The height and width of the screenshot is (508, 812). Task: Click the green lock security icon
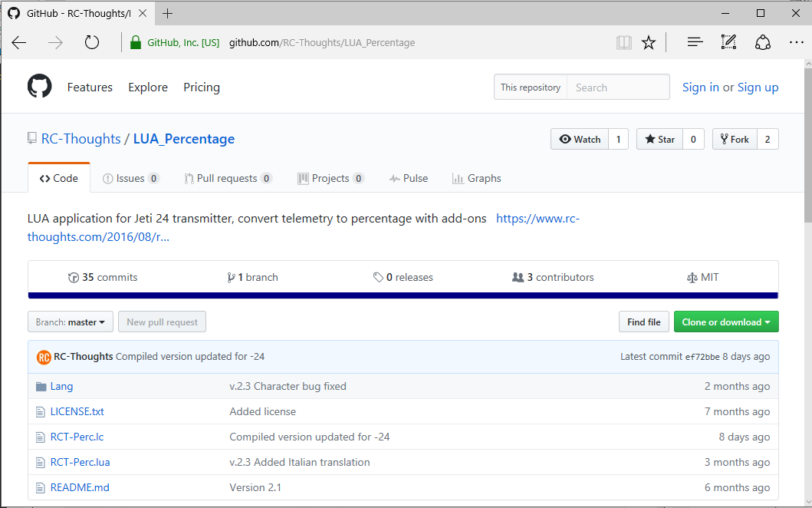click(136, 42)
